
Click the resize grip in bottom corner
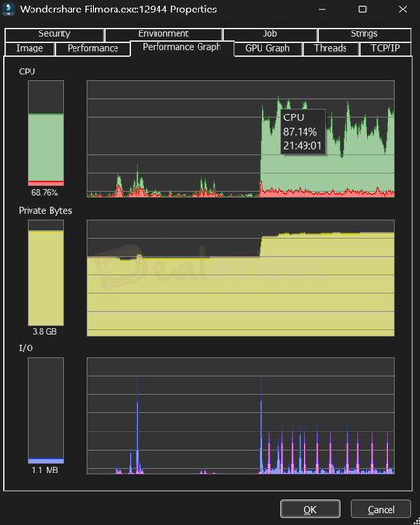click(416, 521)
